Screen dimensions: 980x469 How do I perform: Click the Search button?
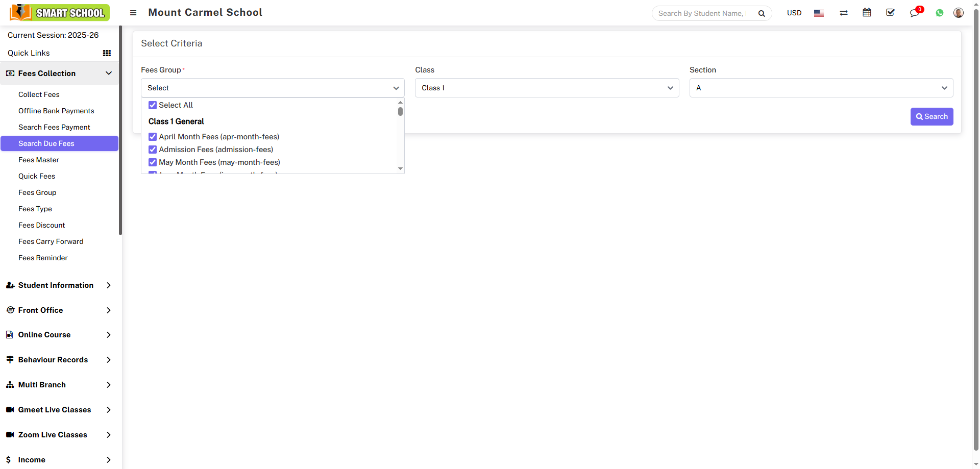pos(932,116)
